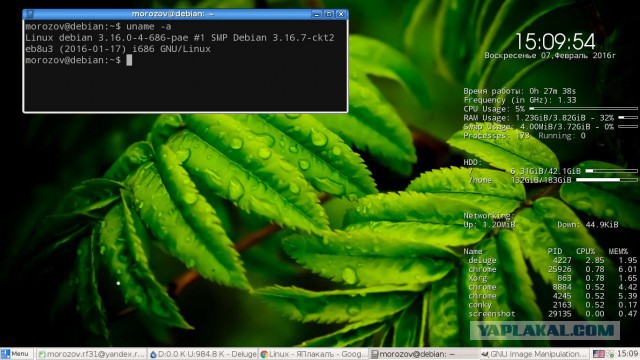Switch to the Deluge taskbar entry

(203, 354)
